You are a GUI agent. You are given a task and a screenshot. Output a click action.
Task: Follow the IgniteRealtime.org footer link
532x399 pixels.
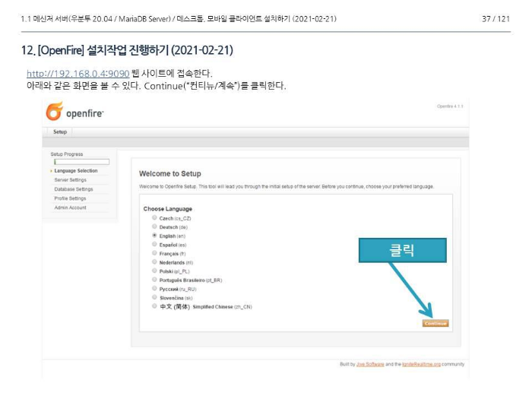coord(421,364)
